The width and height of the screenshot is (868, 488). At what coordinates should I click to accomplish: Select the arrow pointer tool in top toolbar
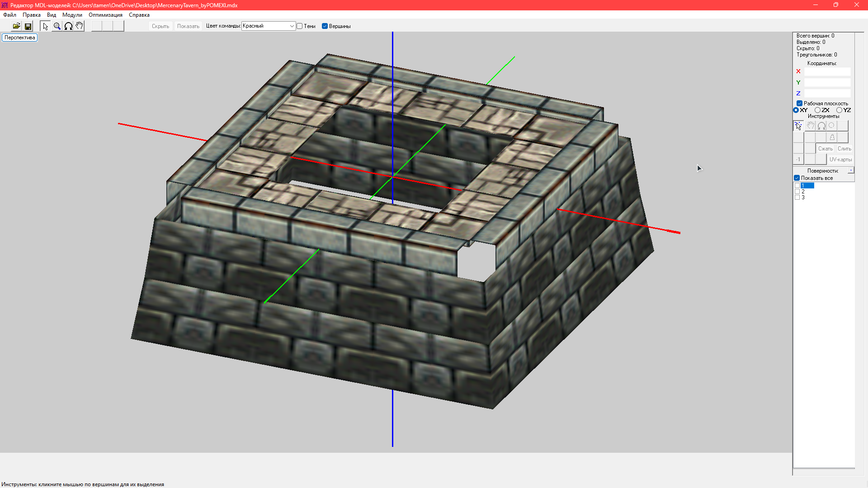45,26
